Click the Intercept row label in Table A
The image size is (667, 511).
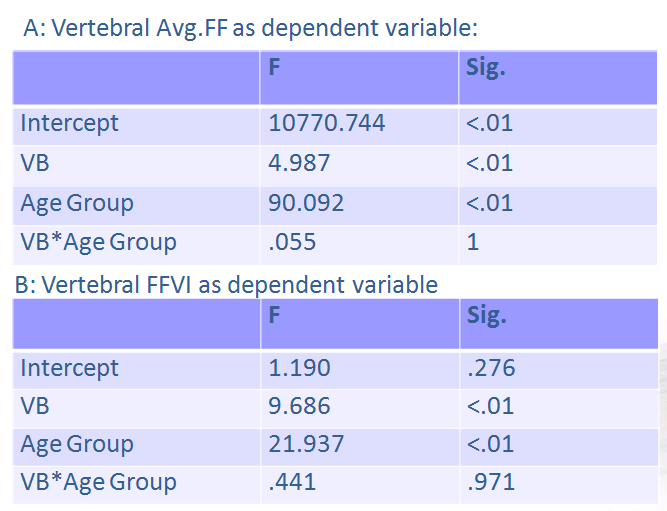[x=69, y=123]
